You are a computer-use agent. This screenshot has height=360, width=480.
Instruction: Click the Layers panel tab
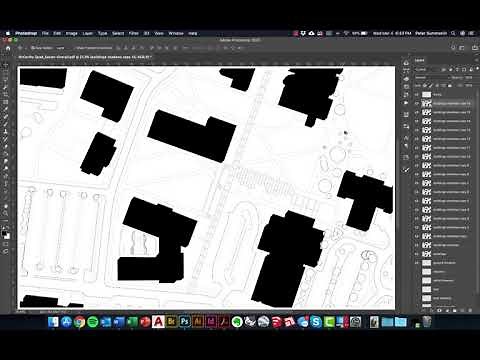point(420,60)
